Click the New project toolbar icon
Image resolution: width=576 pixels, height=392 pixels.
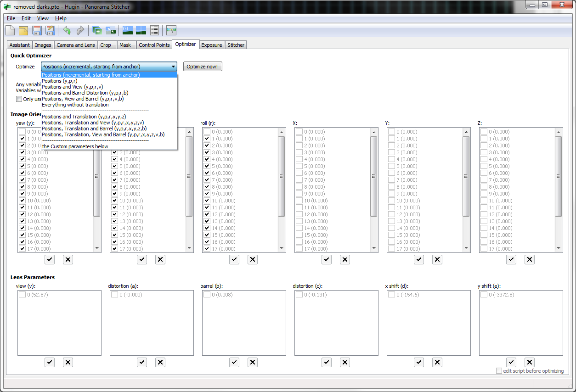tap(10, 31)
